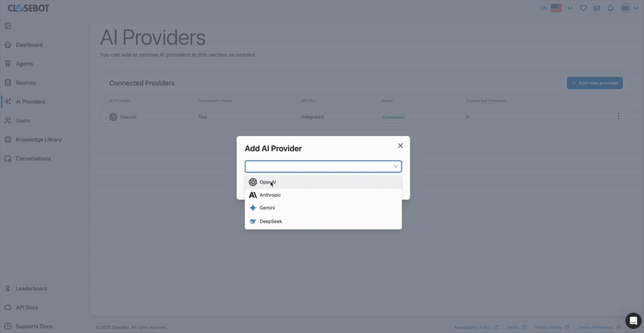The height and width of the screenshot is (333, 644).
Task: Click the OpenAI logo icon in dropdown
Action: [253, 183]
